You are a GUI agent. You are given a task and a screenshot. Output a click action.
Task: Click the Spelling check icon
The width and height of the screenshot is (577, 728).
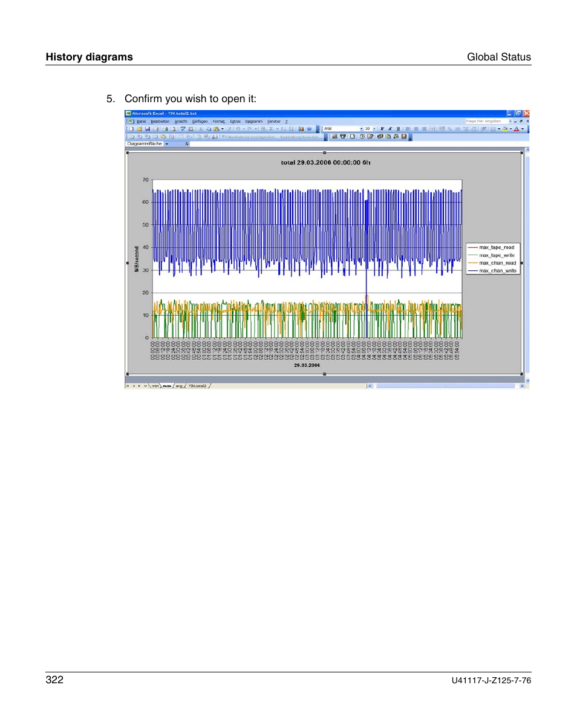[183, 129]
